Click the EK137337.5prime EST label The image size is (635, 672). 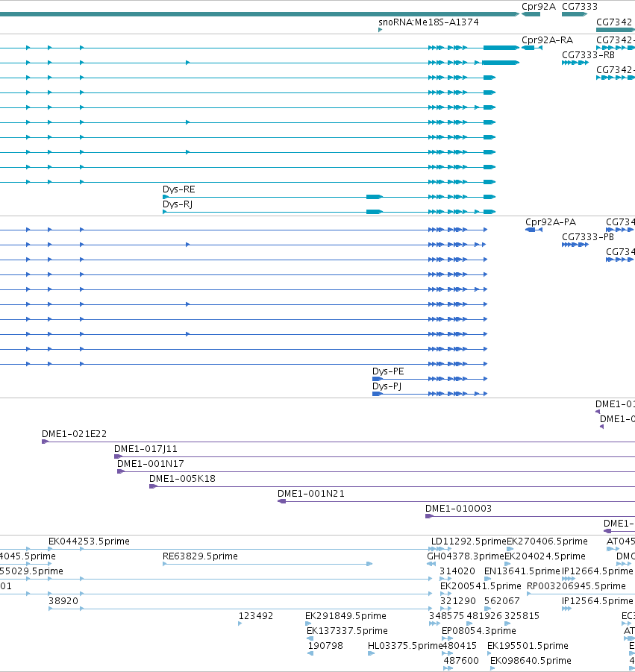347,631
